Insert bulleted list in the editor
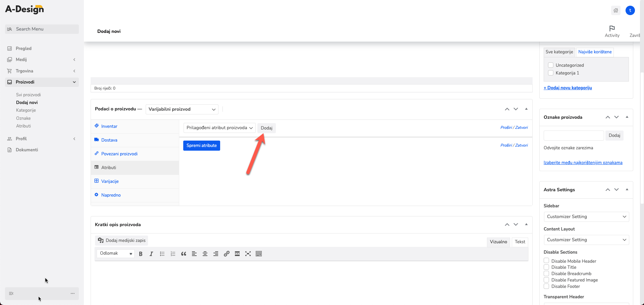This screenshot has height=305, width=644. (162, 254)
